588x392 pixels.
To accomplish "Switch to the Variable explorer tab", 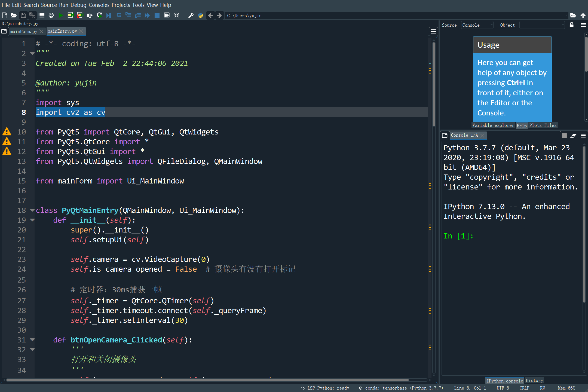I will point(493,125).
